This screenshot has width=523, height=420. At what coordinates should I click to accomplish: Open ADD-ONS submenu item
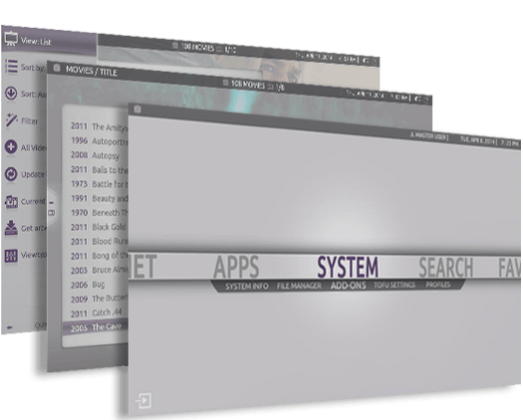coord(349,286)
